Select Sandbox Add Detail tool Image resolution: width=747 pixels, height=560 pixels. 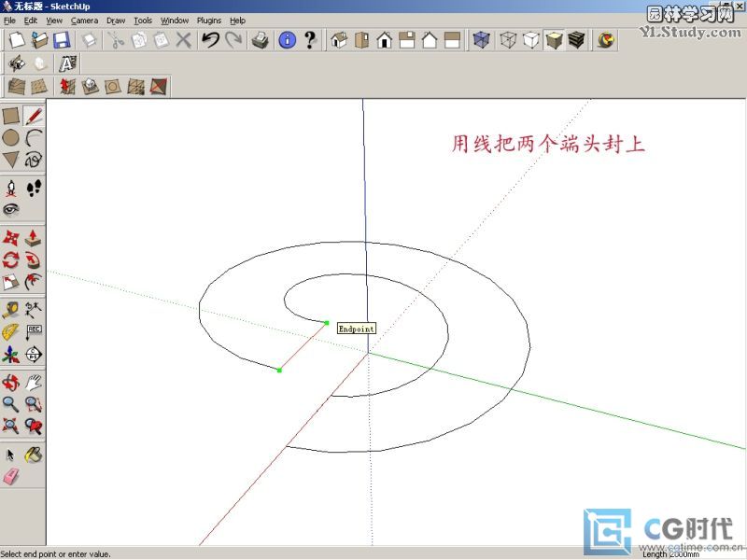(135, 87)
